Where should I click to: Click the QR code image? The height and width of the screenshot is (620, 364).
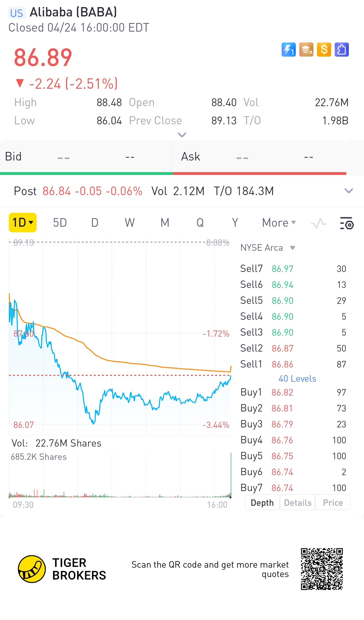[322, 569]
